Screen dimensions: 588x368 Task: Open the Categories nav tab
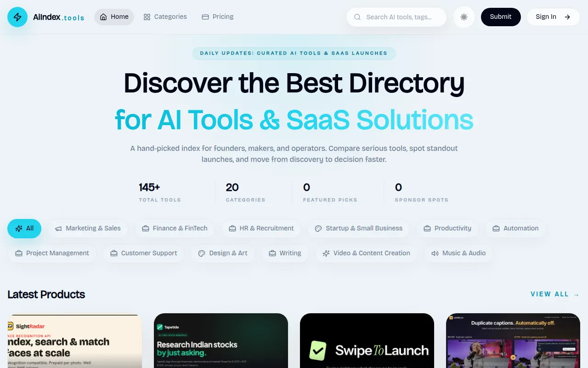point(165,17)
